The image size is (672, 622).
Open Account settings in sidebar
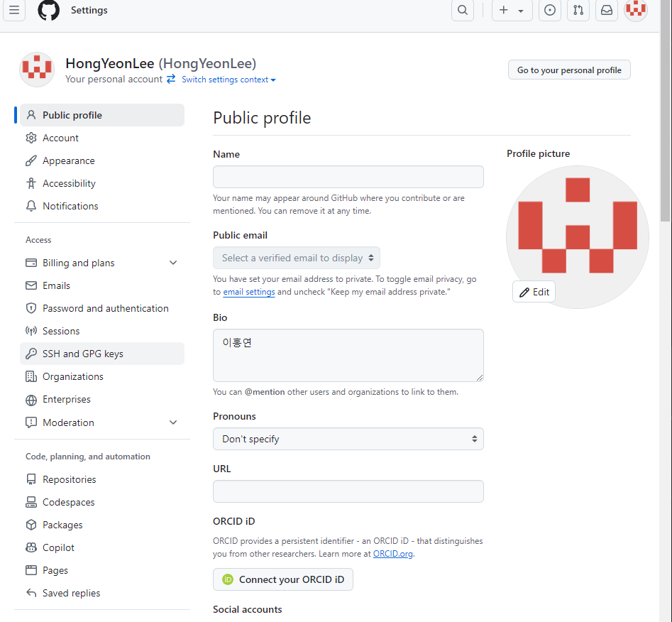102,138
